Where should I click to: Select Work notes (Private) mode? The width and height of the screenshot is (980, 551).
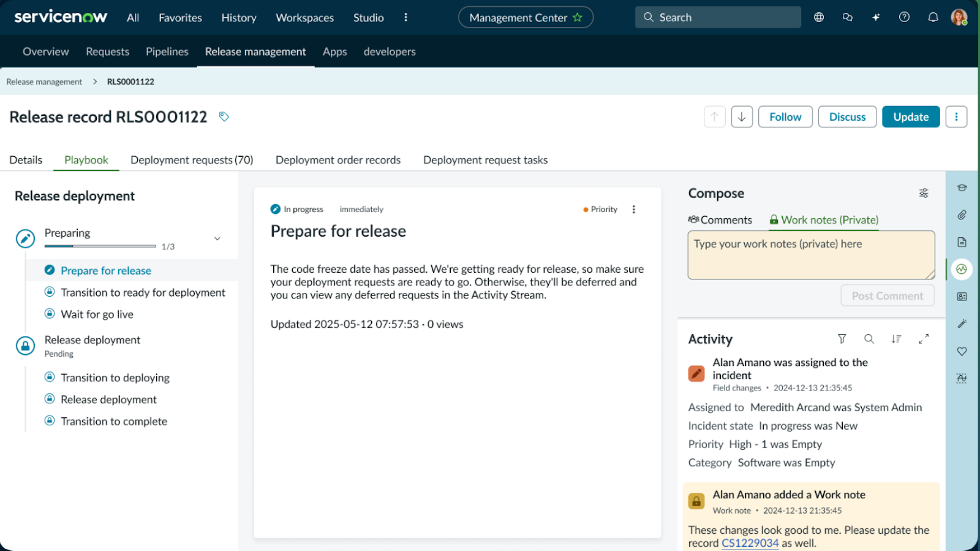tap(824, 220)
